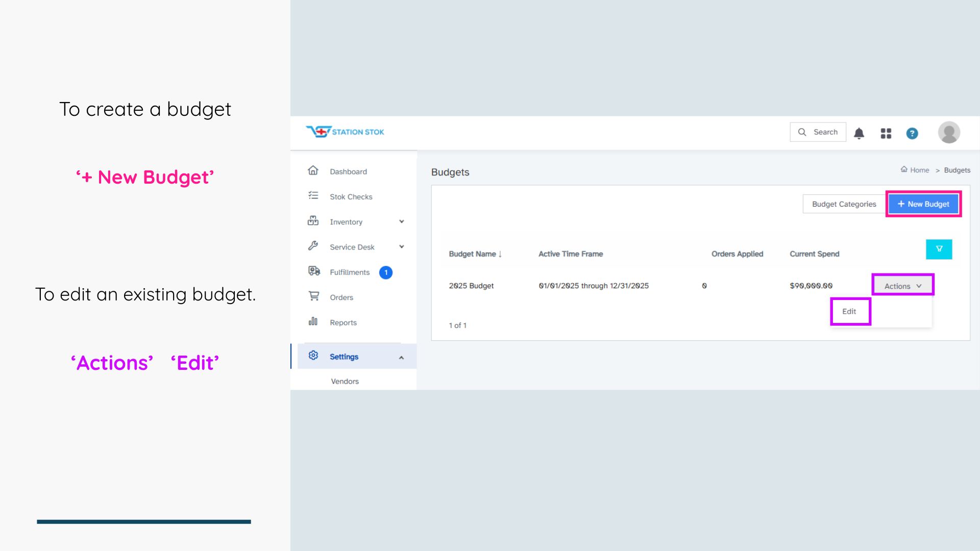
Task: Click the notification bell icon
Action: point(859,133)
